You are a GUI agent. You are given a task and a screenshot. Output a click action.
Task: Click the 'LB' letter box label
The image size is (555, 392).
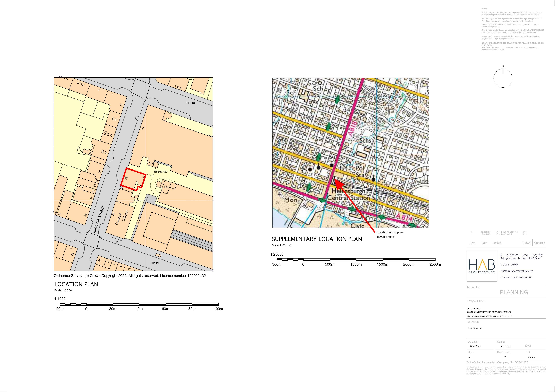tap(116, 242)
